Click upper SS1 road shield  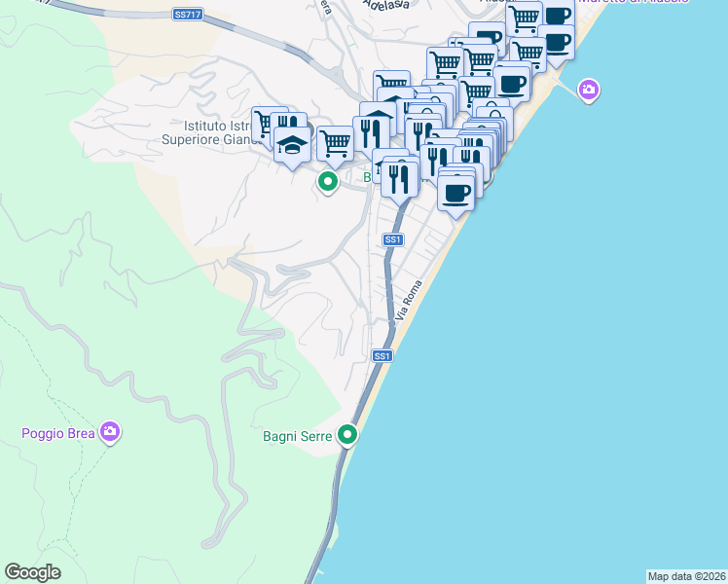coord(393,239)
